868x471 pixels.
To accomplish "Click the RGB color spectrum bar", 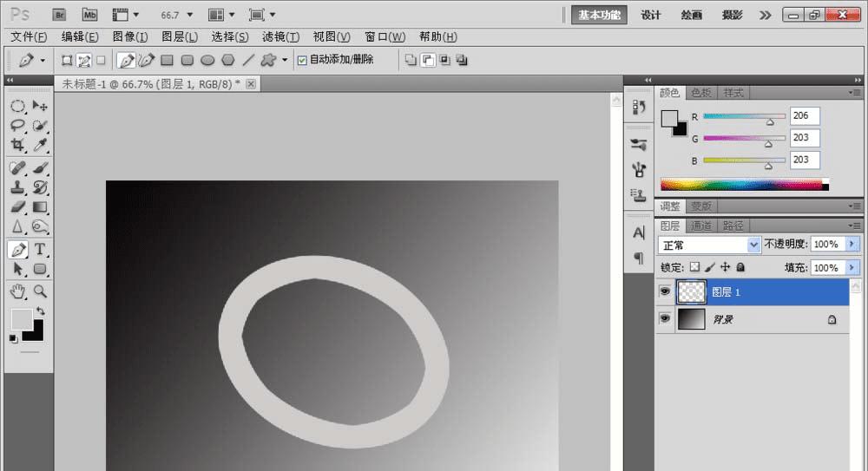I will point(743,184).
